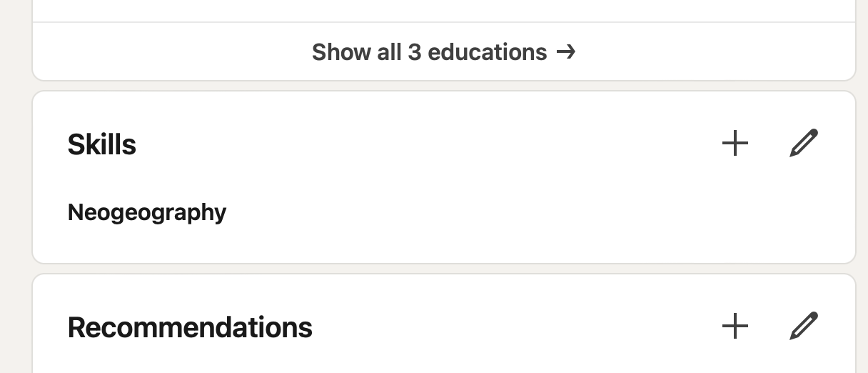Select the Skills card empty area
Viewport: 868px width, 373px height.
pyautogui.click(x=500, y=214)
